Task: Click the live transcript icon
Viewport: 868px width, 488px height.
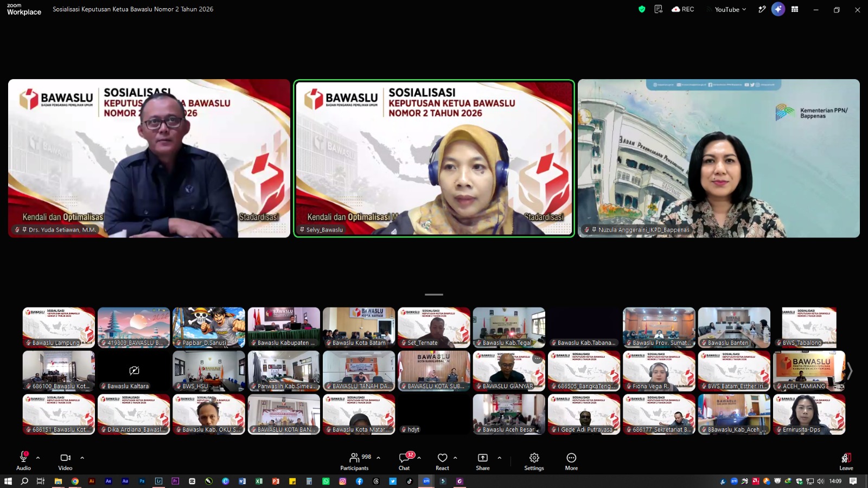Action: click(659, 9)
